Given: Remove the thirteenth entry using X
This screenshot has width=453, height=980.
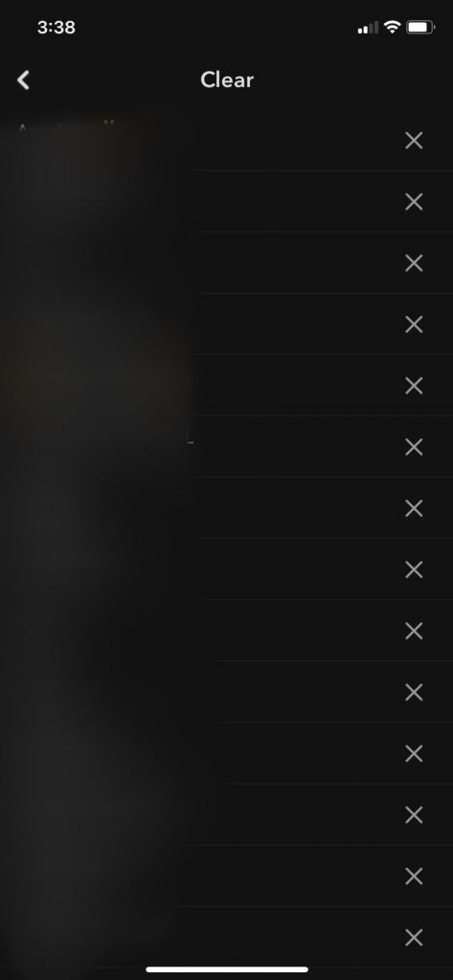Looking at the screenshot, I should coord(414,877).
